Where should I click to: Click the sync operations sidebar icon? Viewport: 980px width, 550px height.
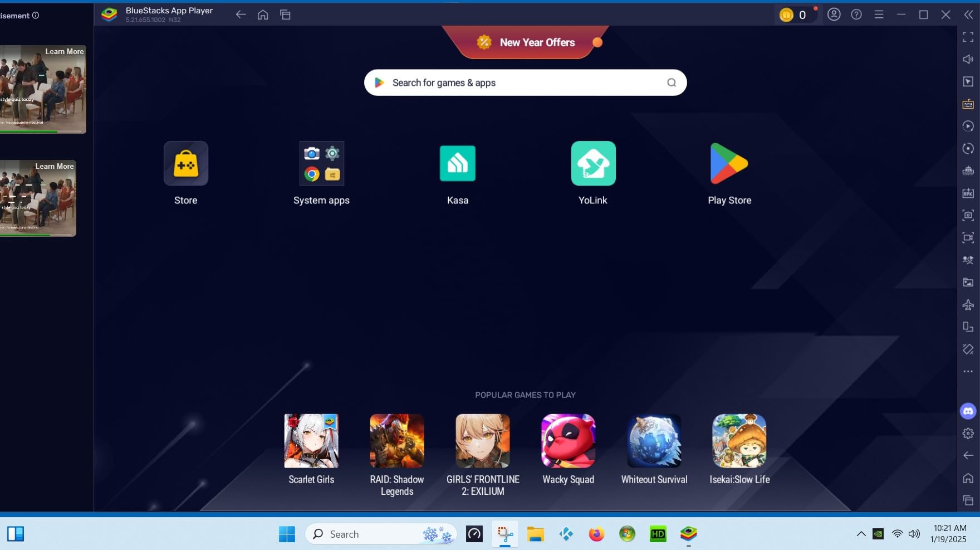[x=968, y=148]
